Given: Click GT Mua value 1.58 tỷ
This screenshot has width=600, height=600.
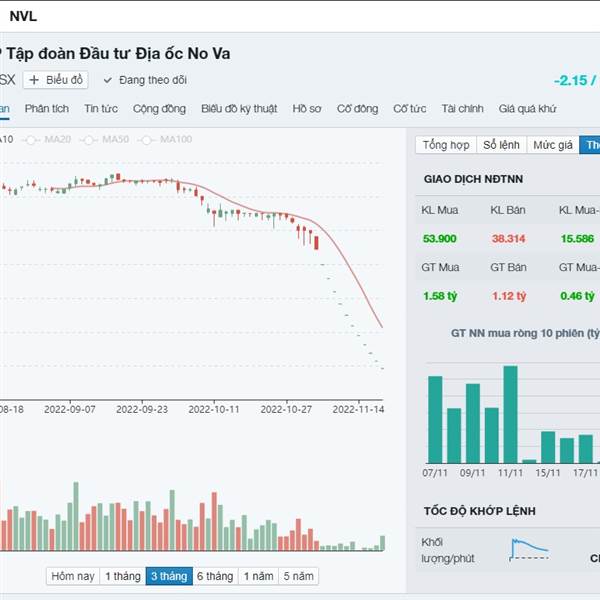Looking at the screenshot, I should point(440,296).
